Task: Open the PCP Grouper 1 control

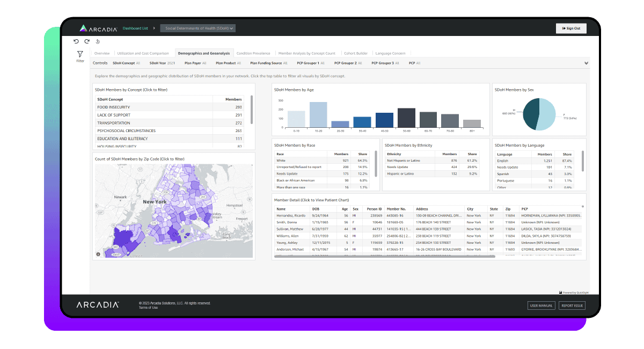Action: click(310, 63)
